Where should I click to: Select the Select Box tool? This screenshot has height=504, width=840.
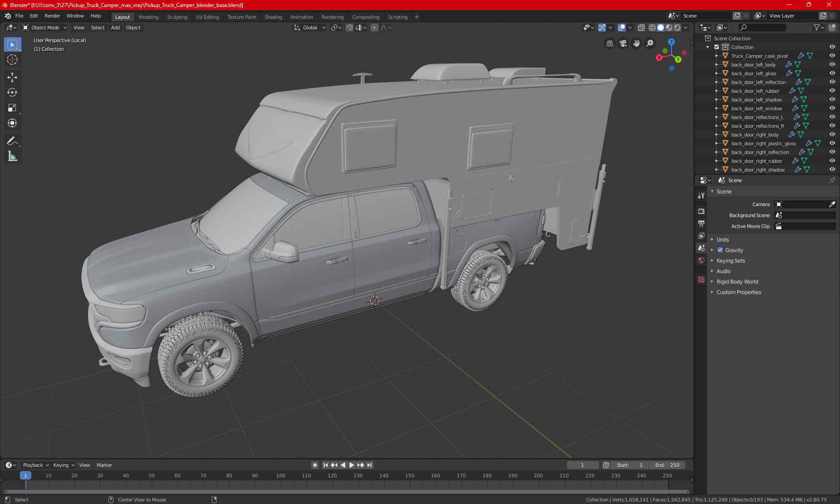point(12,45)
